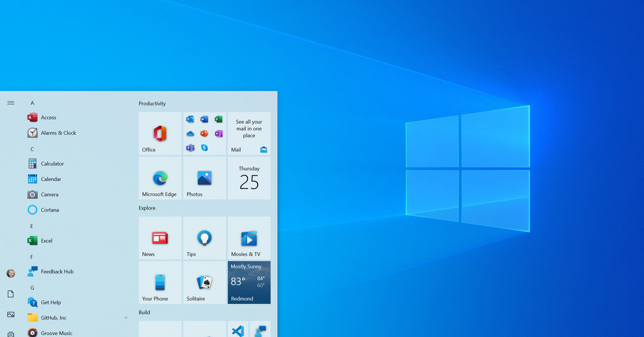
Task: Open the Get Help app
Action: tap(52, 302)
